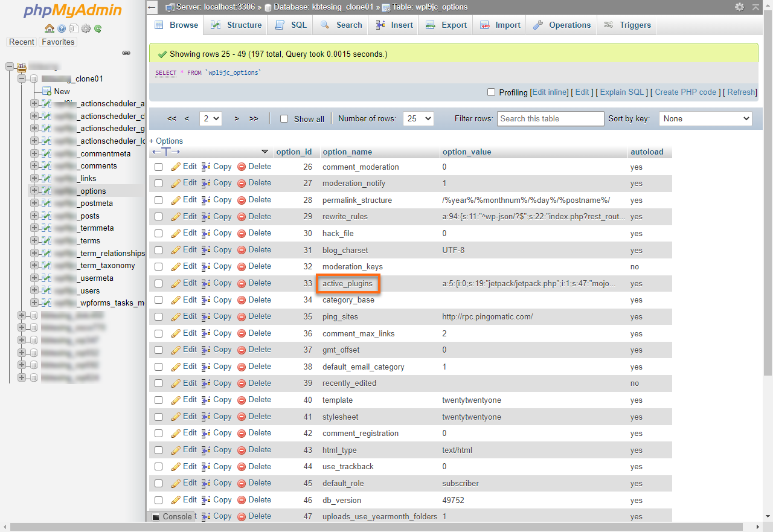773x532 pixels.
Task: Select the checkbox for comment_moderation row
Action: (158, 166)
